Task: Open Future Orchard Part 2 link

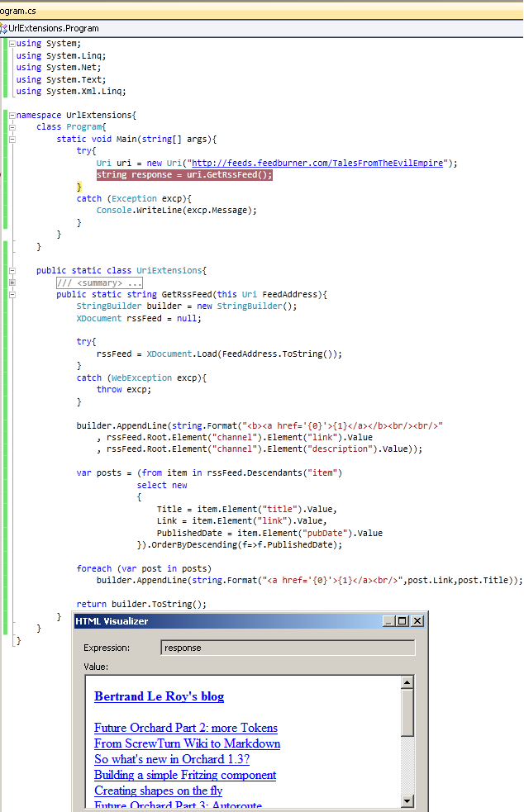Action: click(x=185, y=728)
